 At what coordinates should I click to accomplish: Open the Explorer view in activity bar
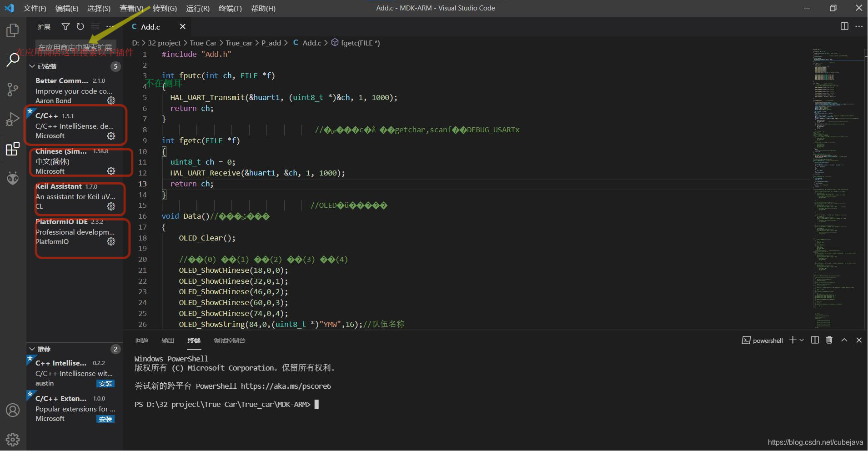[x=13, y=30]
